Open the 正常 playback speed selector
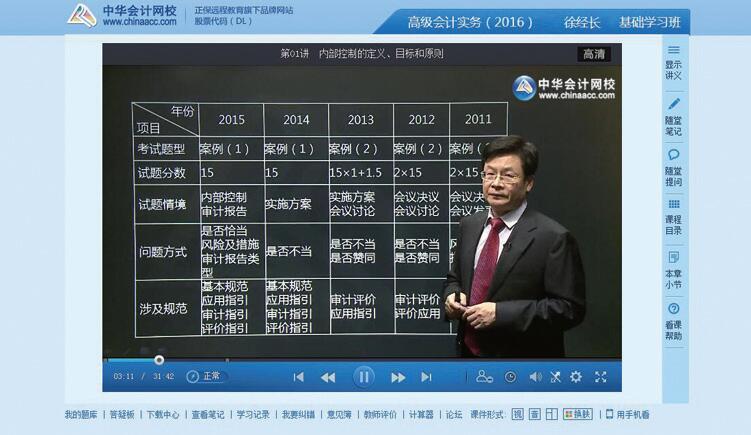 coord(207,376)
